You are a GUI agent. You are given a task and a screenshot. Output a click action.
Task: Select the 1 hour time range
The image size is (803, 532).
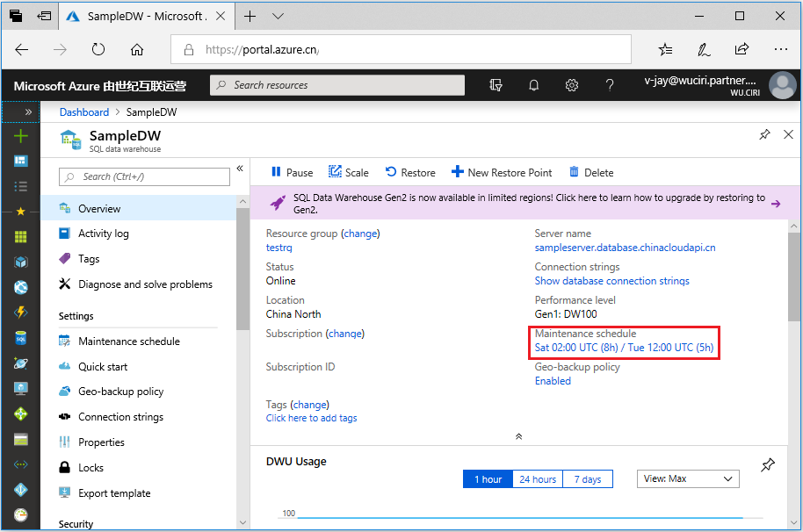(488, 479)
